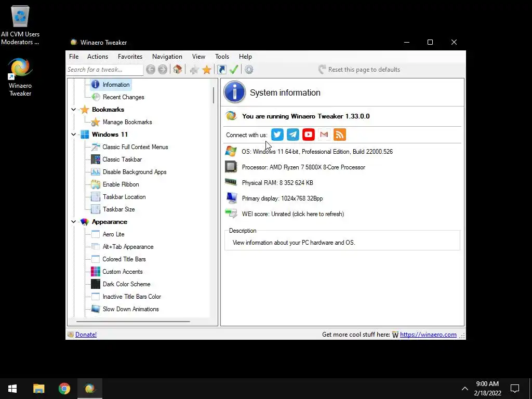Screen dimensions: 532x399
Task: Open the https://winaero.com link
Action: (428, 335)
